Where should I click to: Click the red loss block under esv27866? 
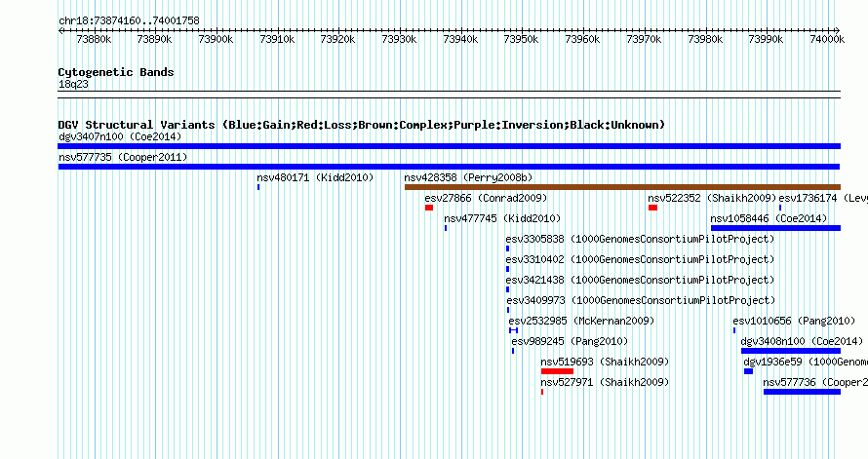429,208
